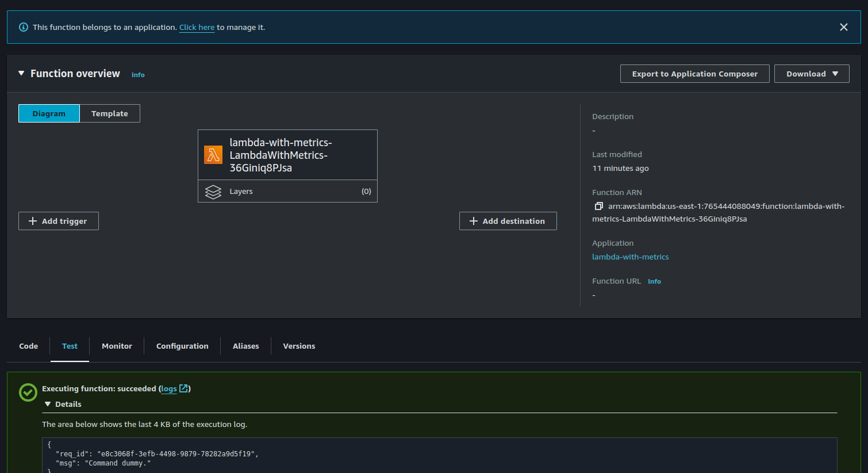868x473 pixels.
Task: Switch to the Template view
Action: point(110,113)
